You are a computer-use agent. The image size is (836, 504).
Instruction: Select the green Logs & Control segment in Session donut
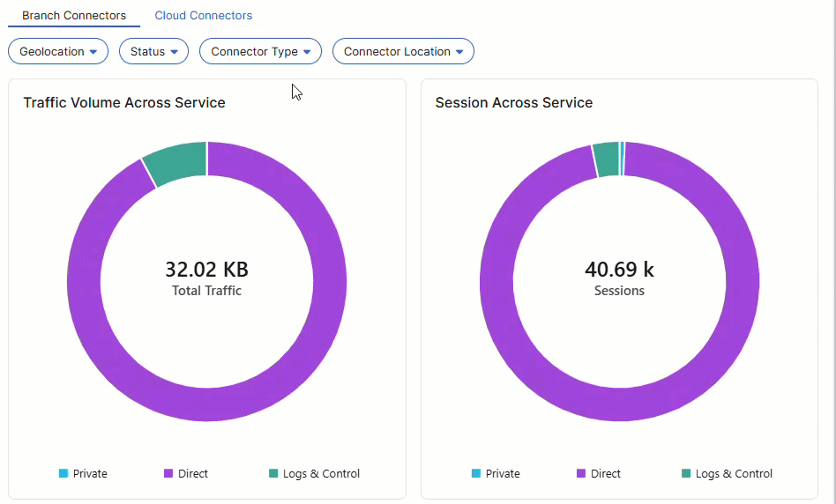(606, 159)
